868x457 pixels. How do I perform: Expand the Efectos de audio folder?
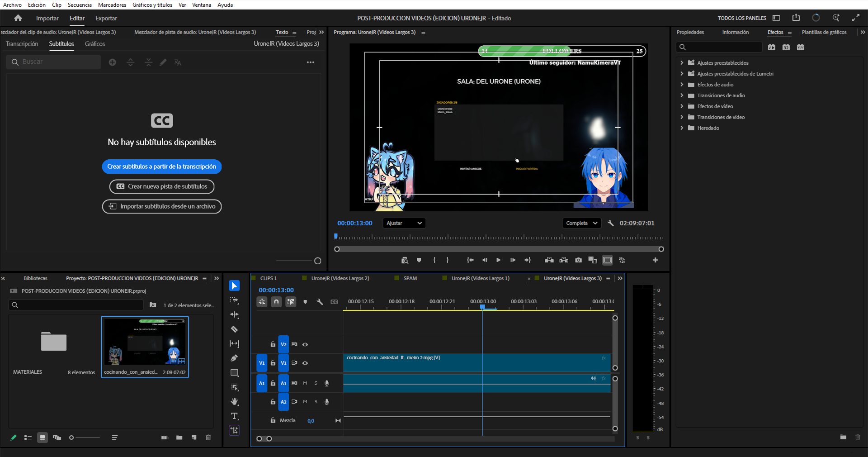tap(682, 85)
